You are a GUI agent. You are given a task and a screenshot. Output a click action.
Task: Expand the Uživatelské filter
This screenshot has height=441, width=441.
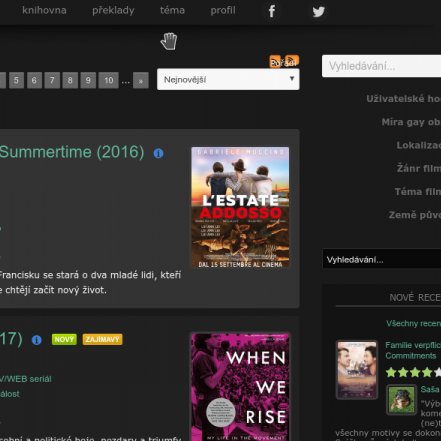pos(403,99)
